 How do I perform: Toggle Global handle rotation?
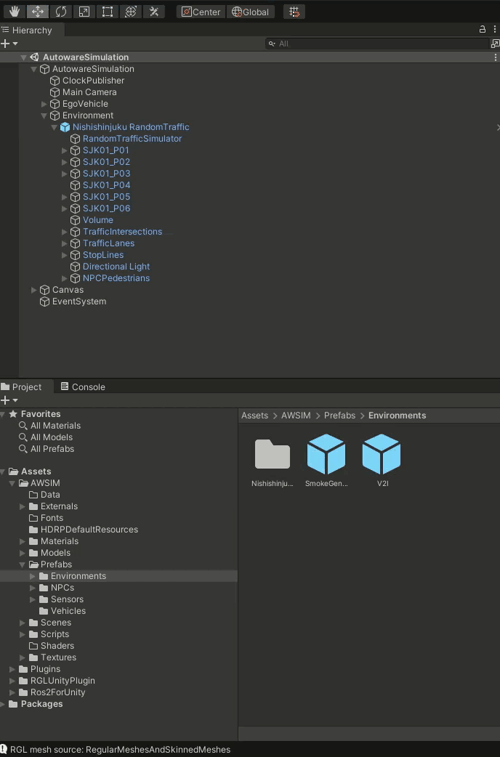point(250,12)
